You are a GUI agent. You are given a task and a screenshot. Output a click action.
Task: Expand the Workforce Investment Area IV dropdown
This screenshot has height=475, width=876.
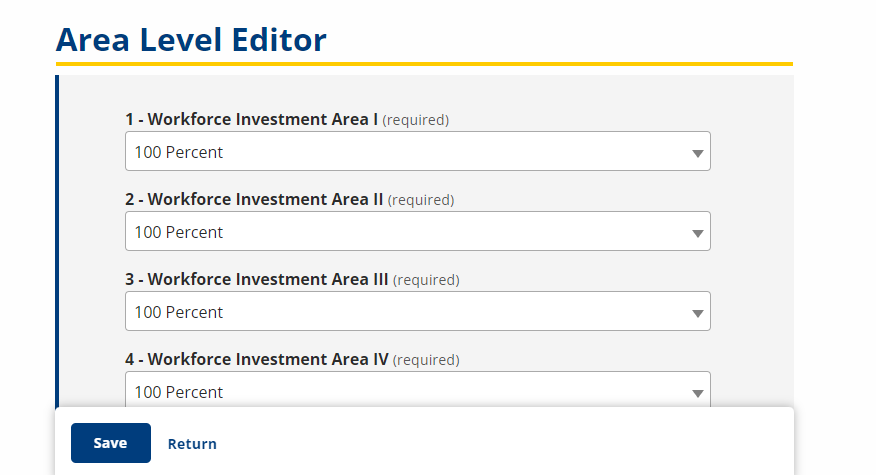pyautogui.click(x=417, y=391)
